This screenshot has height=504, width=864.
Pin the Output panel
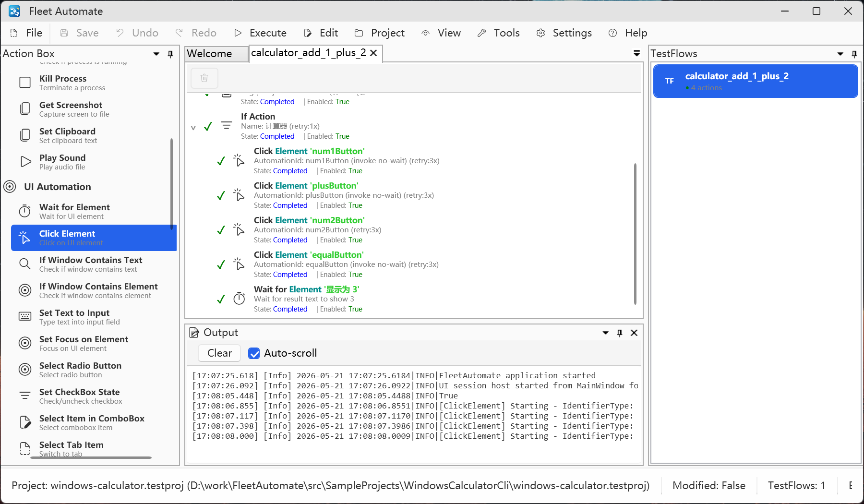click(x=620, y=333)
